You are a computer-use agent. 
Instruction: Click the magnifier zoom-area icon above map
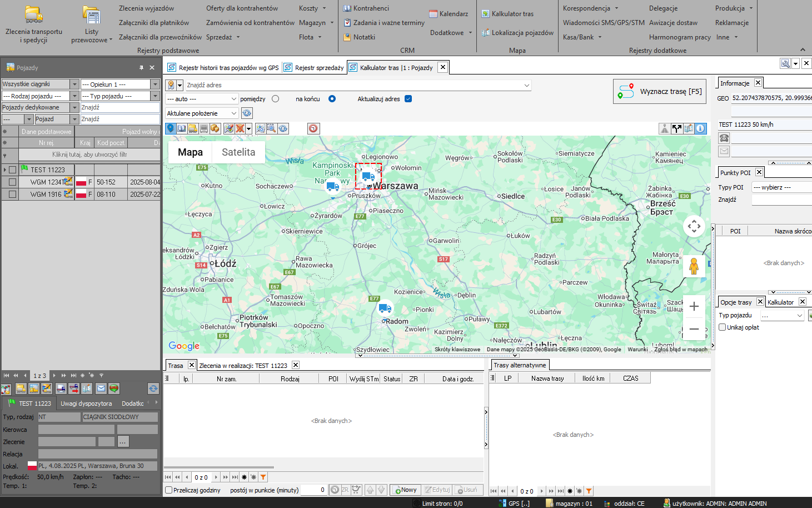point(271,128)
